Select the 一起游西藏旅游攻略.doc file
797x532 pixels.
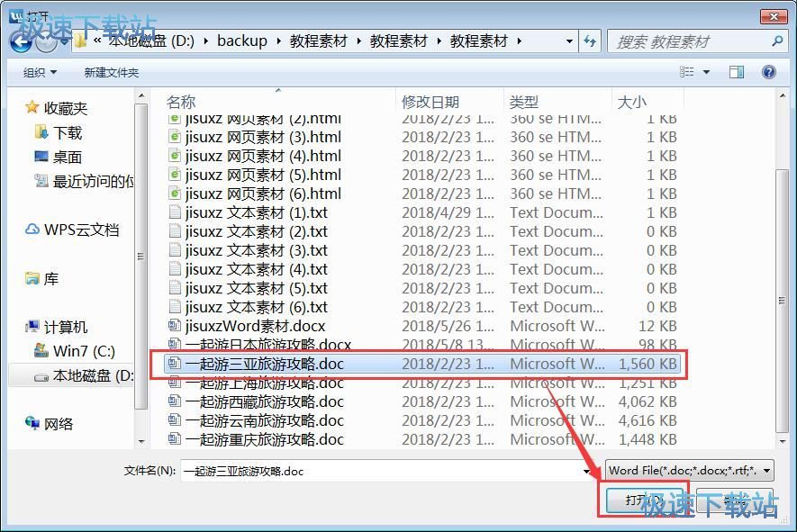point(258,401)
